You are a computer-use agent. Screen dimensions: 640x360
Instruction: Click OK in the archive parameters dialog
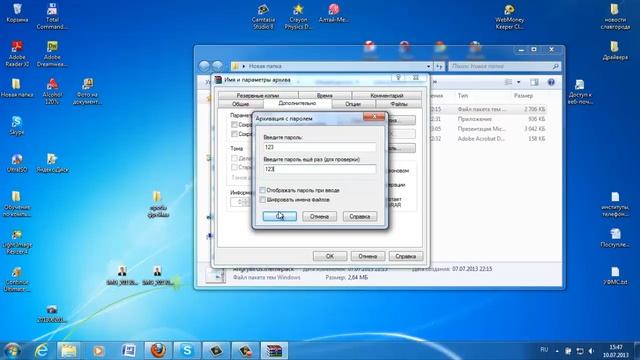330,256
